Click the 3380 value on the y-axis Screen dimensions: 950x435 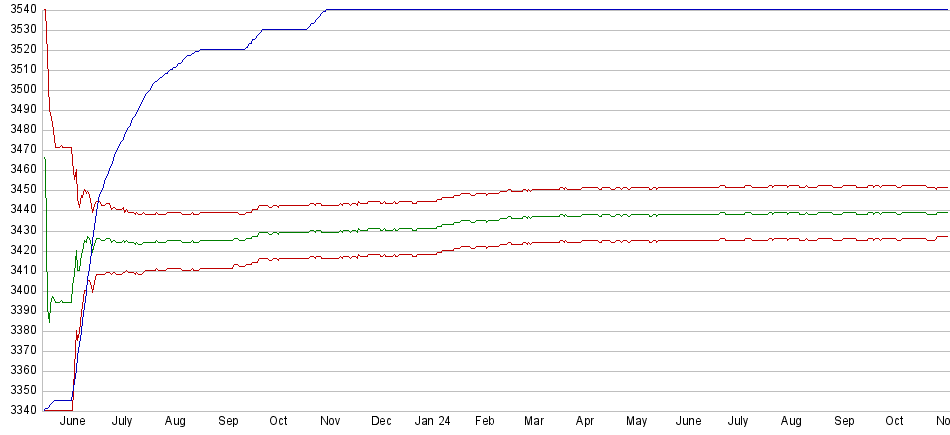point(19,330)
